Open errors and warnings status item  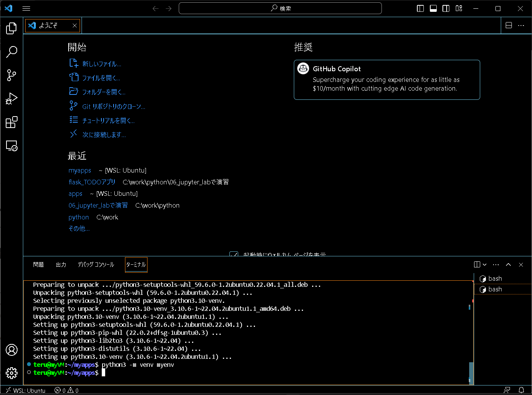coord(67,390)
